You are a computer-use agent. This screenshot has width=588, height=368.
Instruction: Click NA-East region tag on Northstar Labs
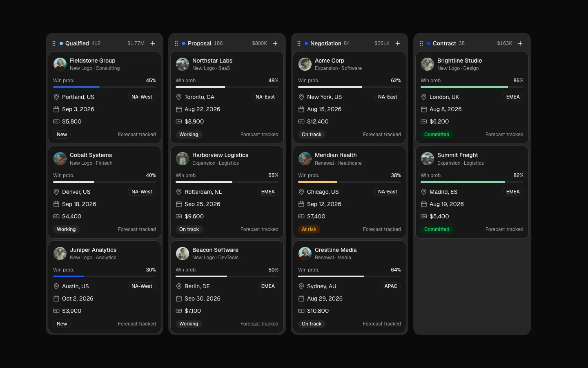[x=265, y=97]
